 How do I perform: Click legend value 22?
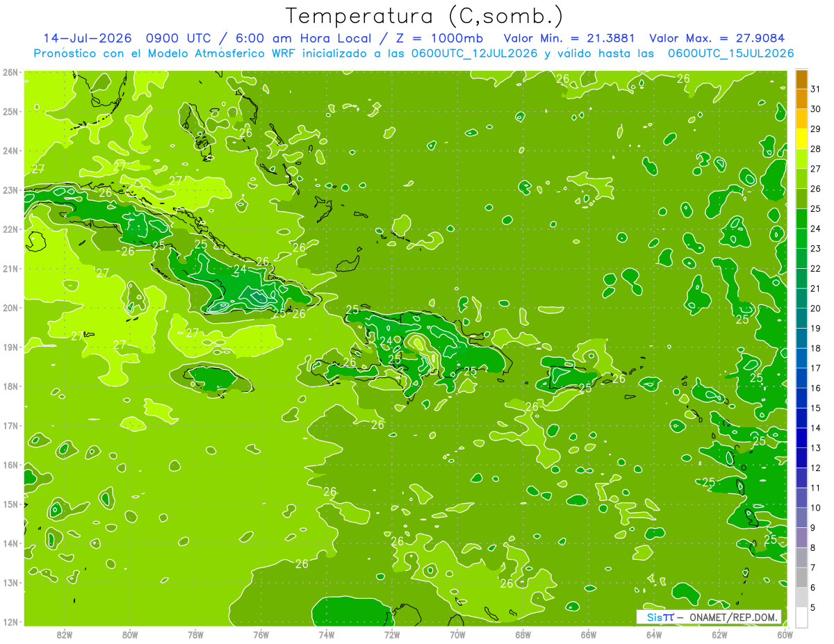coord(815,269)
